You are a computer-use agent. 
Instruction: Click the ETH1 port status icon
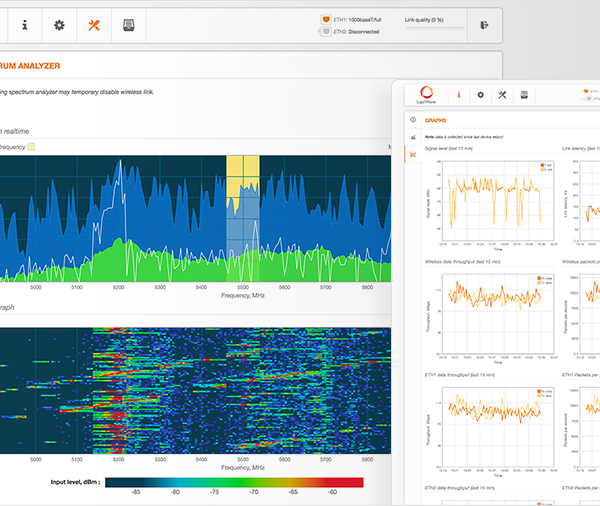tap(326, 19)
